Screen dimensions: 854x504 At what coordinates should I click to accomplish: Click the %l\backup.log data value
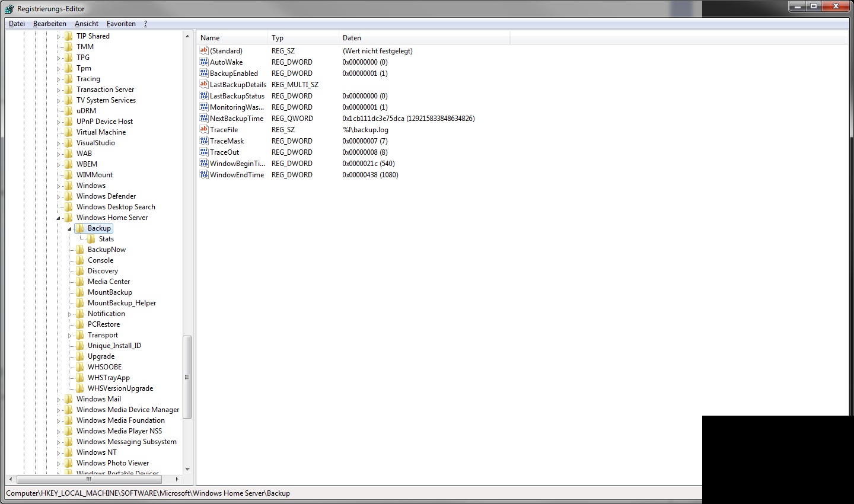click(365, 130)
